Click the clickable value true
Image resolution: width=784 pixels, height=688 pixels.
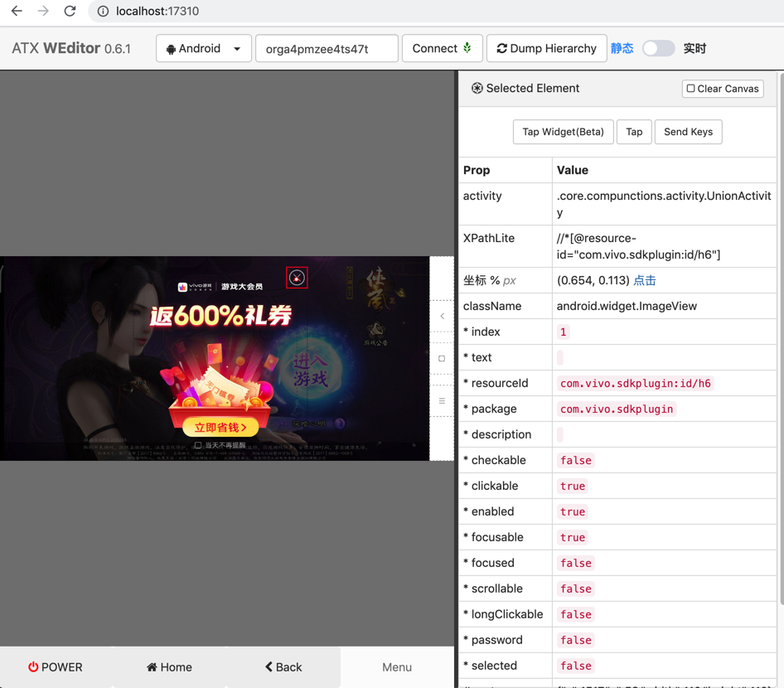point(573,486)
